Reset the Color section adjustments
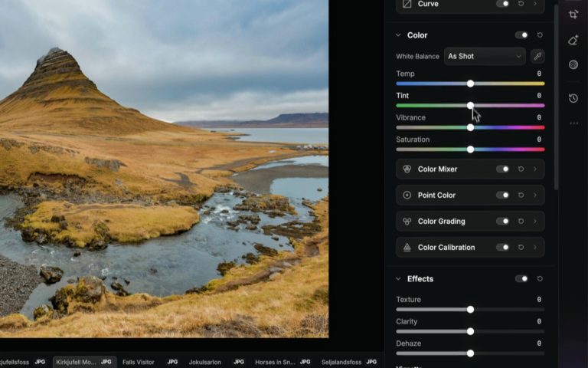 tap(540, 35)
